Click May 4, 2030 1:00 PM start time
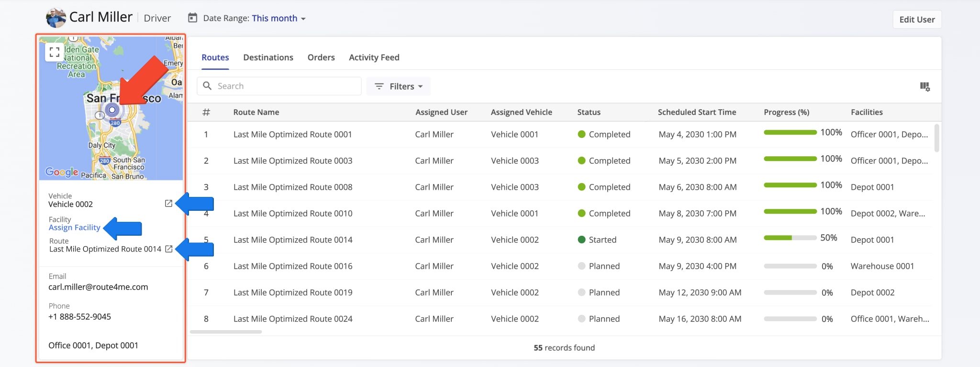The image size is (980, 367). pos(697,135)
